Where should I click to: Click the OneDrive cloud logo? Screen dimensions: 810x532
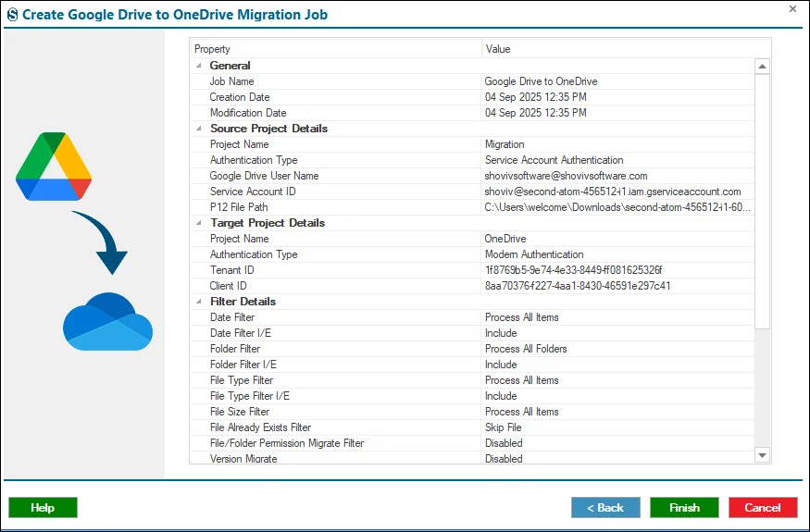pyautogui.click(x=107, y=321)
